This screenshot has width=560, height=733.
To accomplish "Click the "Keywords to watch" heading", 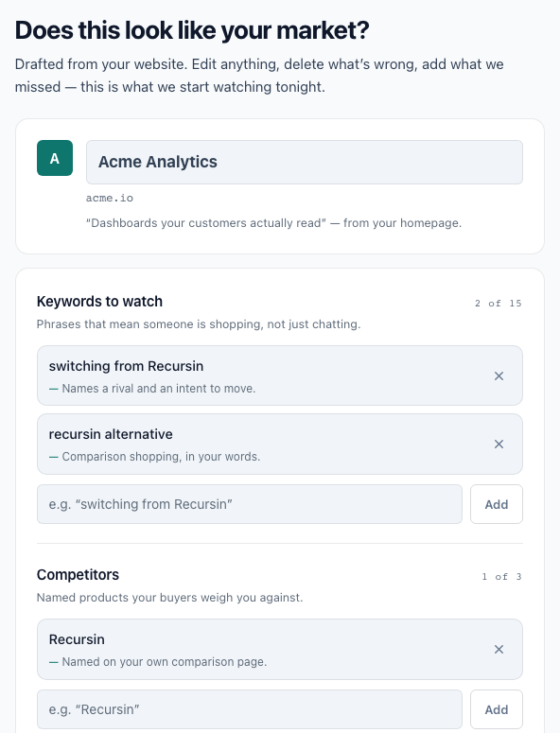I will 99,302.
